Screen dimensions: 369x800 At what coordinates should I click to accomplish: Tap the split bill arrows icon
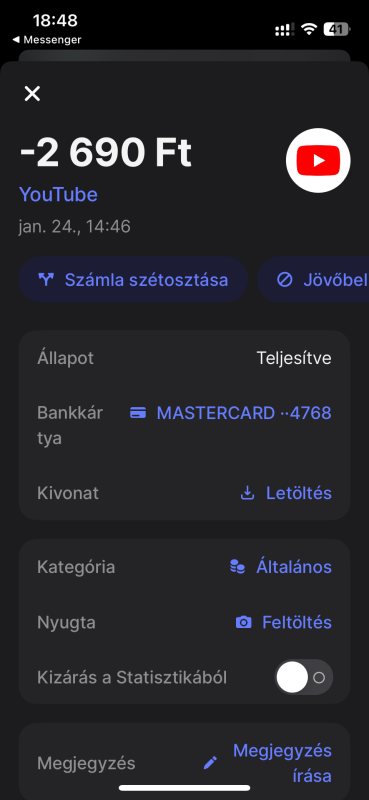46,280
